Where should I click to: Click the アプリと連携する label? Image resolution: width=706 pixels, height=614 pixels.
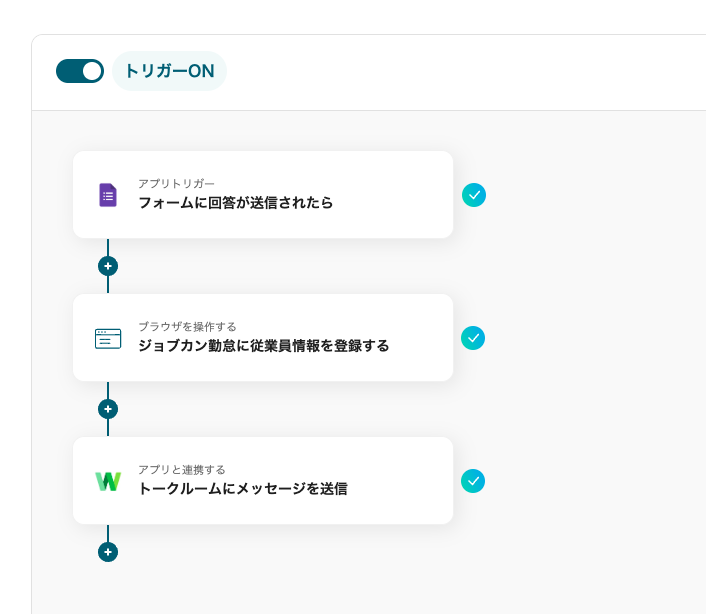tap(182, 469)
